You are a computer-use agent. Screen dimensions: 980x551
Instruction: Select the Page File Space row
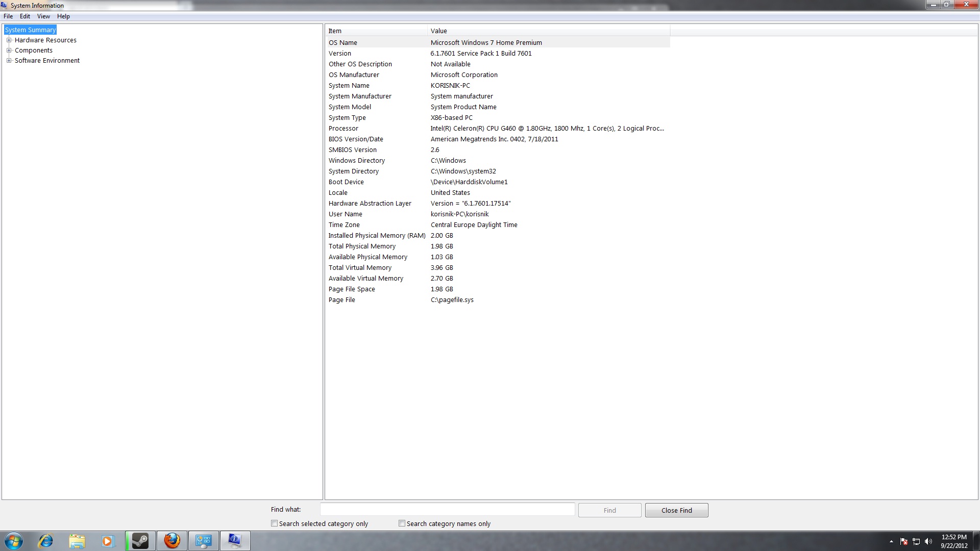tap(498, 289)
